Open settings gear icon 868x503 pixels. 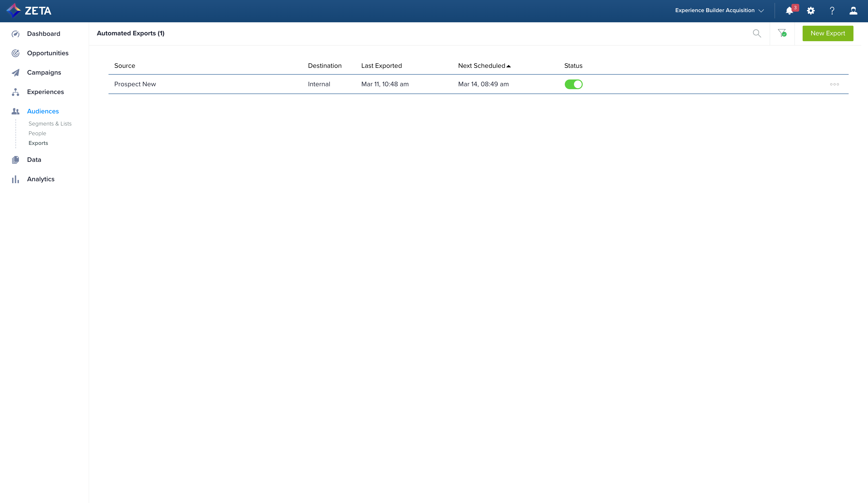pyautogui.click(x=811, y=11)
